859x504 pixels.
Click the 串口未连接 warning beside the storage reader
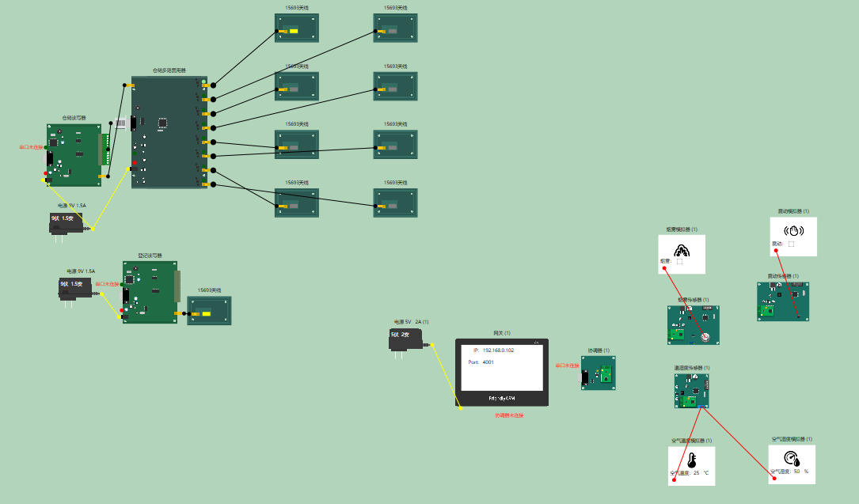31,147
